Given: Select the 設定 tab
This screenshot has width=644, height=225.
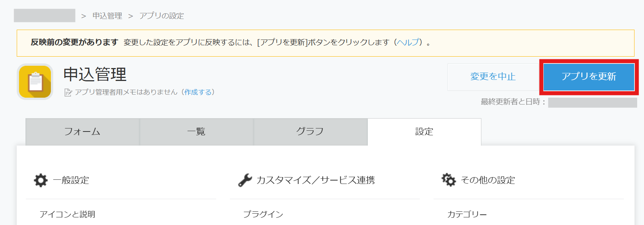Looking at the screenshot, I should click(x=424, y=132).
